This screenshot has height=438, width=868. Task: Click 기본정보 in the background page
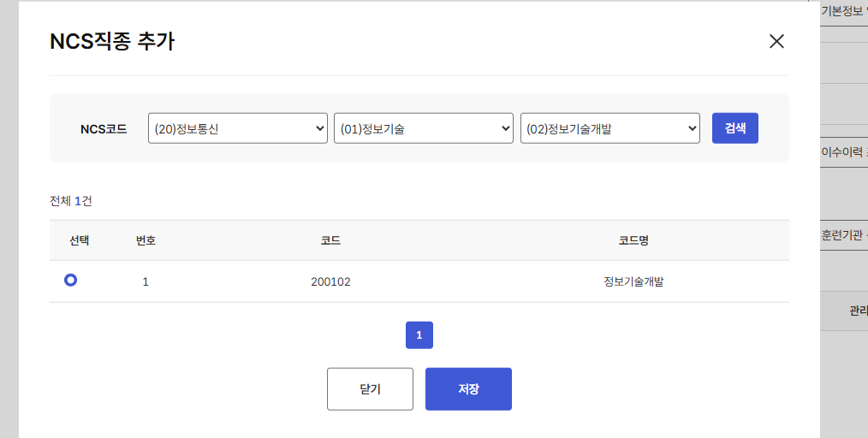[842, 11]
